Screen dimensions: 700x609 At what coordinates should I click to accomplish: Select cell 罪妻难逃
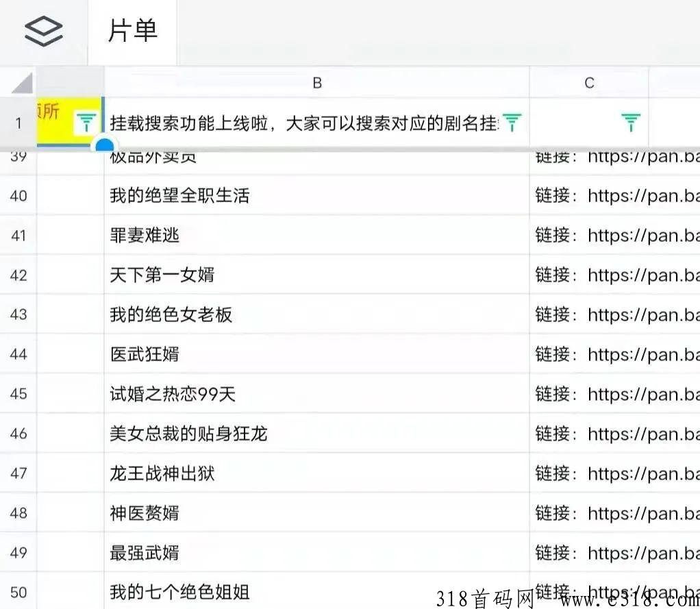pos(317,235)
